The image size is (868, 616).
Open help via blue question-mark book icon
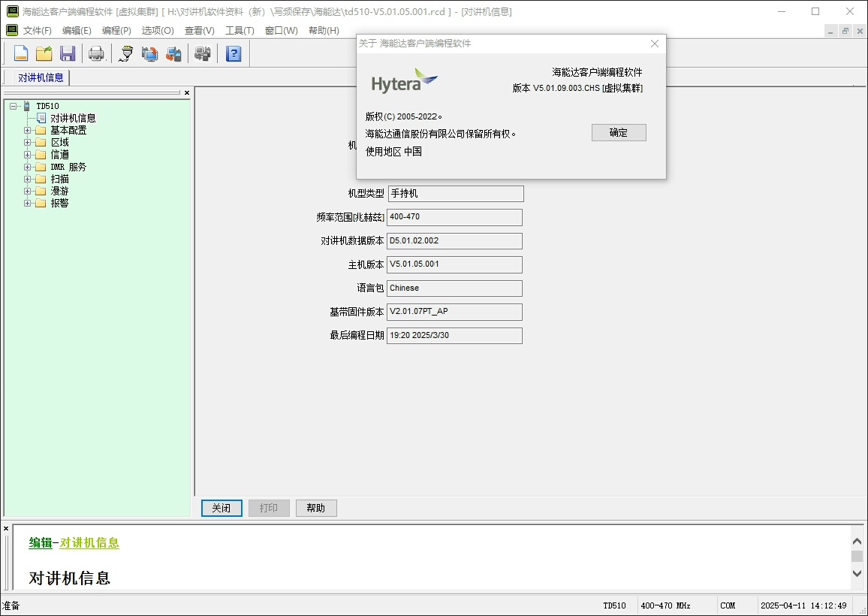234,53
